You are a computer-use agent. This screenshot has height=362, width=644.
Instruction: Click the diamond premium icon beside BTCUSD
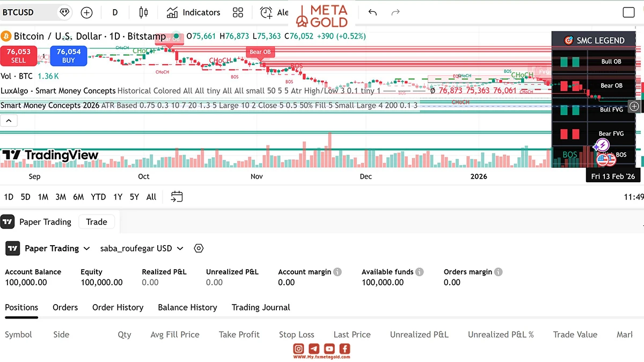point(64,12)
